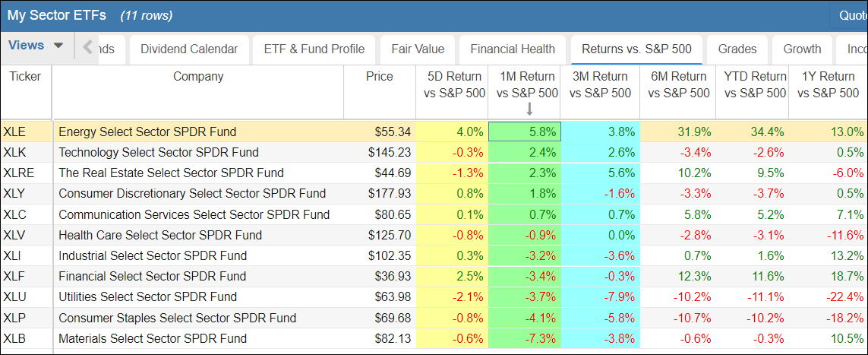Click the XLU ticker
The image size is (868, 355).
(x=14, y=297)
